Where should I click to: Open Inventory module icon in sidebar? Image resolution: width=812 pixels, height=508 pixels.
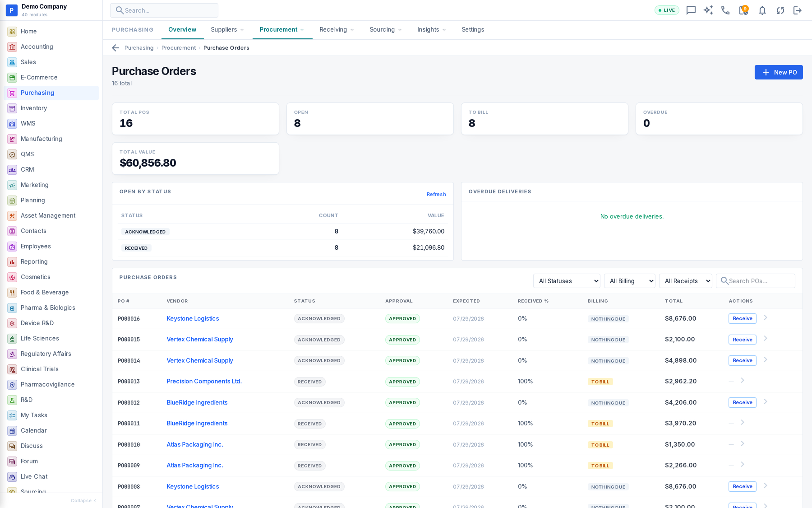pyautogui.click(x=12, y=108)
